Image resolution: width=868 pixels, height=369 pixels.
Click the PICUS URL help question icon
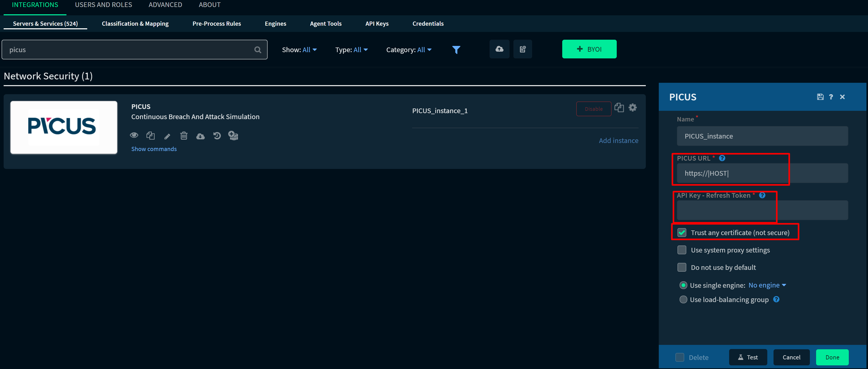click(x=722, y=158)
